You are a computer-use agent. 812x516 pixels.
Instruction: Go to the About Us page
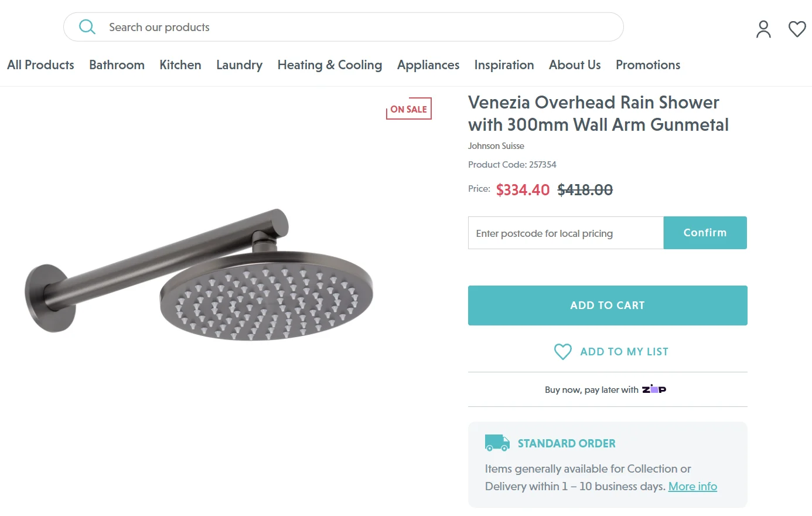click(574, 65)
